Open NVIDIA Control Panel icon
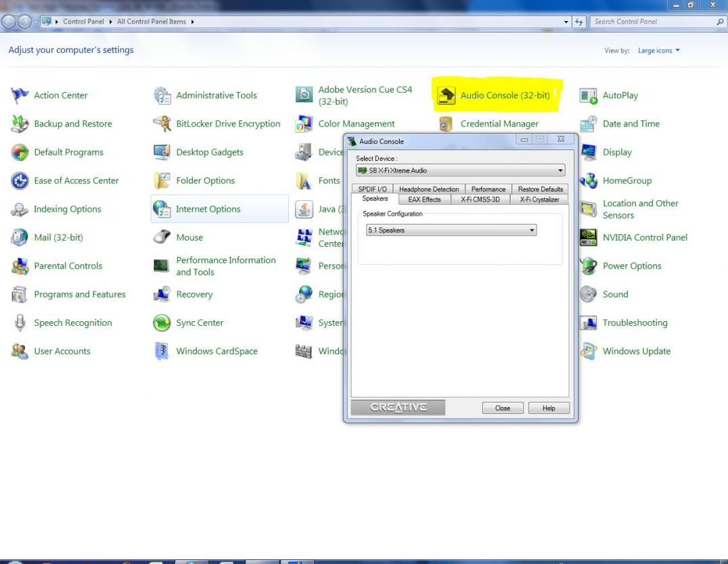The image size is (728, 564). [x=588, y=237]
